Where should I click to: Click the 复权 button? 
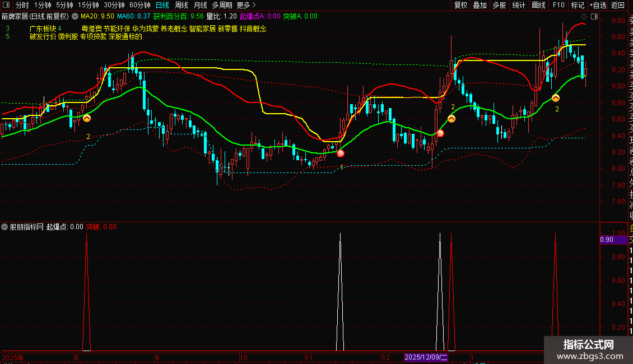(x=460, y=5)
